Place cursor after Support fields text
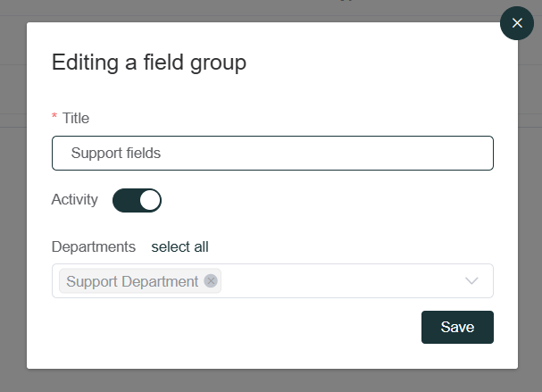The height and width of the screenshot is (392, 542). 162,153
